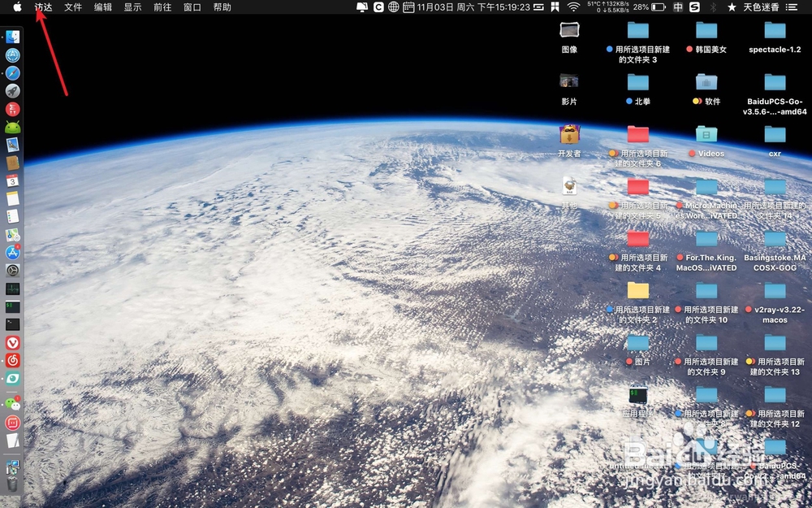Open App Store with badge in the Dock
812x508 pixels.
click(x=12, y=253)
